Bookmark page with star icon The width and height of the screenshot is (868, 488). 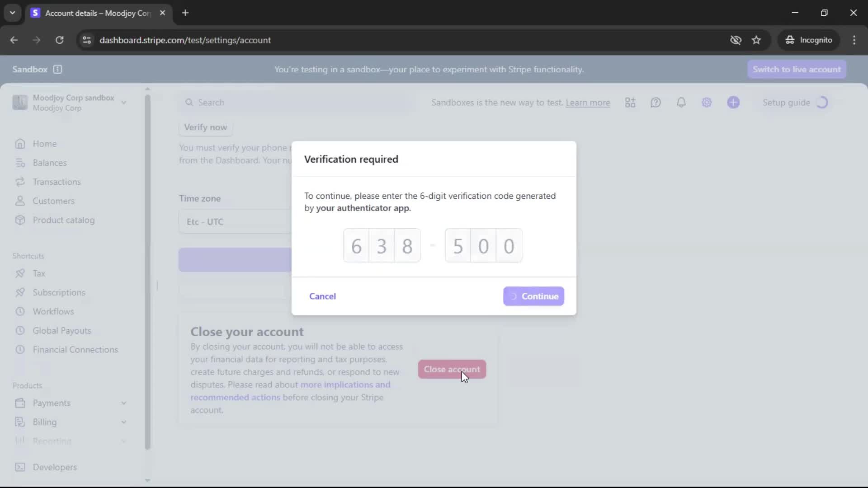tap(756, 40)
